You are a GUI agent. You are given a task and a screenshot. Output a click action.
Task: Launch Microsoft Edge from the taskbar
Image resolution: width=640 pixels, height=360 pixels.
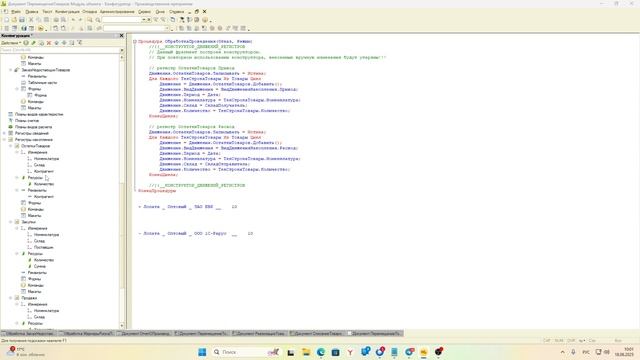[321, 352]
